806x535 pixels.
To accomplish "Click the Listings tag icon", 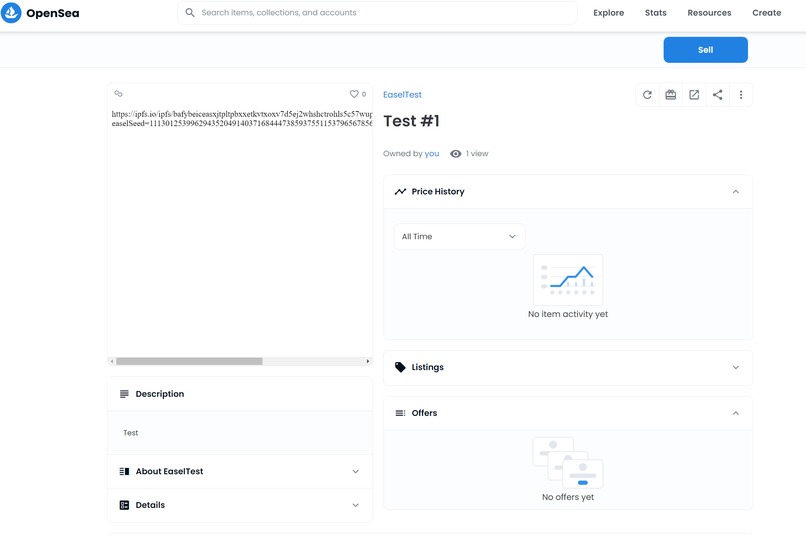I will click(x=400, y=367).
